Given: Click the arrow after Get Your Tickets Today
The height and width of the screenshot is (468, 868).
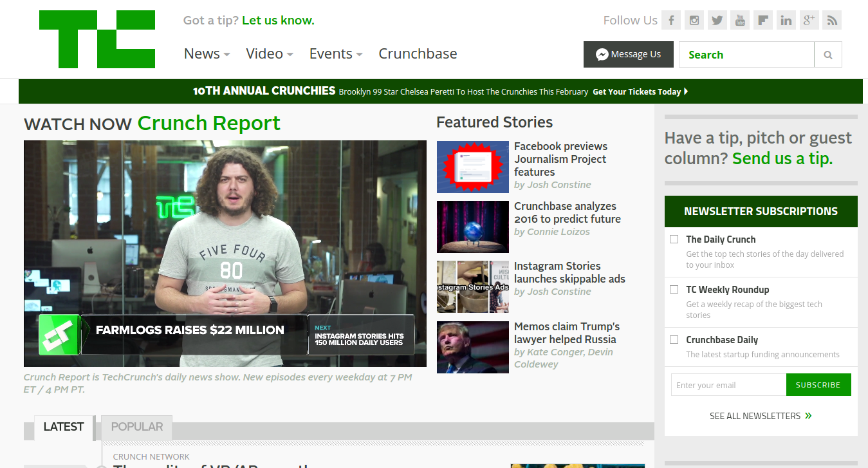Looking at the screenshot, I should click(686, 91).
